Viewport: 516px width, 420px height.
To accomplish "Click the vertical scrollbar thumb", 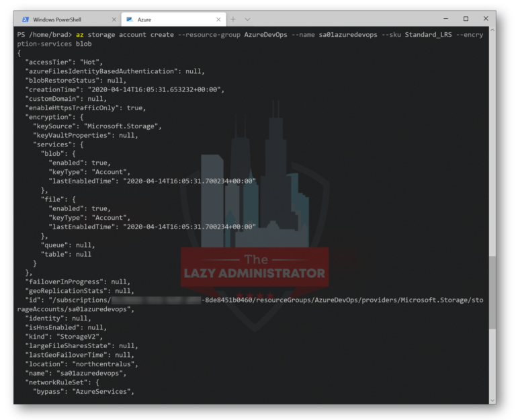I will pos(492,292).
